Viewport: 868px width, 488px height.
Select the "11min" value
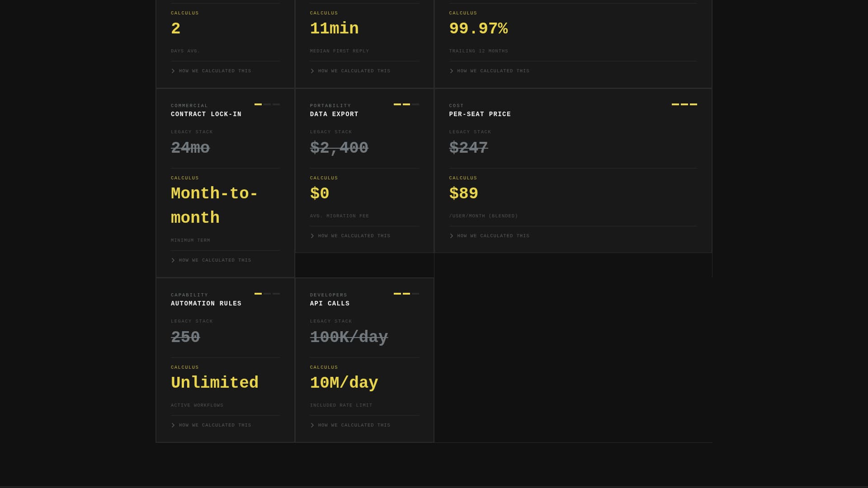(335, 29)
